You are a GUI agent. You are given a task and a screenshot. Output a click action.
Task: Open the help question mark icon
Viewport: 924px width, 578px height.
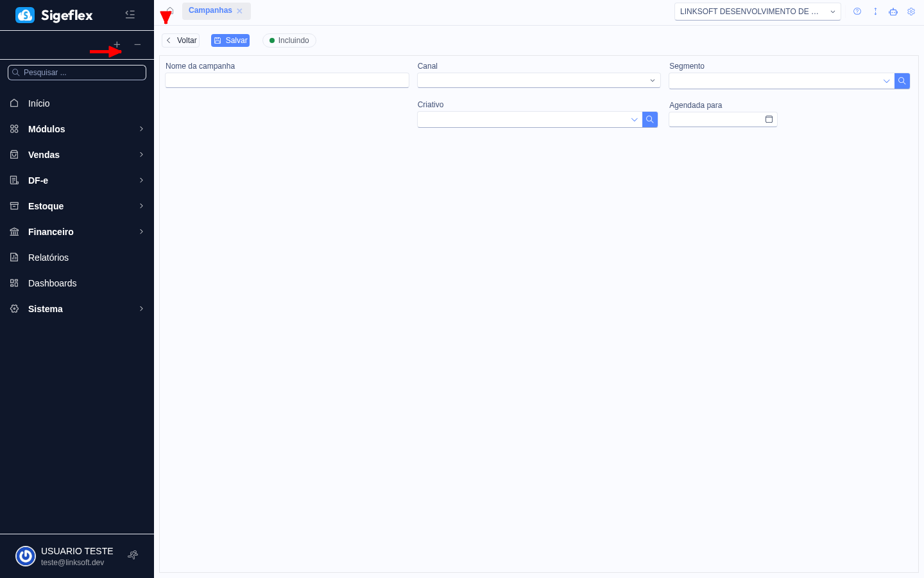(857, 12)
